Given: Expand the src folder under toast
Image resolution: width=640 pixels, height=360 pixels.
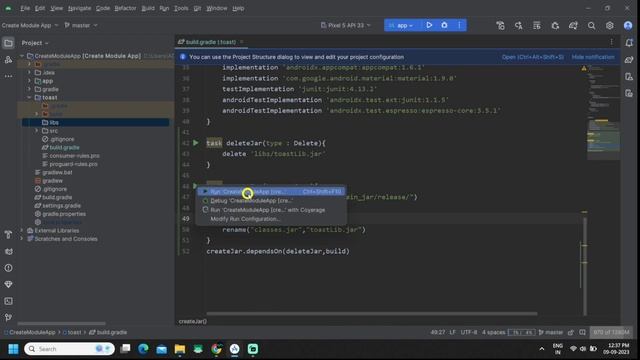Looking at the screenshot, I should coord(37,131).
